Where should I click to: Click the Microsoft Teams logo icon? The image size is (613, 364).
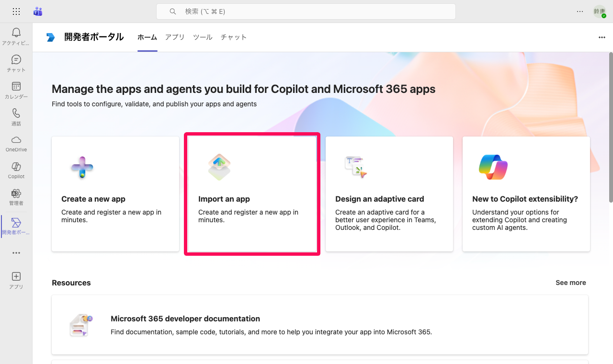click(x=38, y=11)
